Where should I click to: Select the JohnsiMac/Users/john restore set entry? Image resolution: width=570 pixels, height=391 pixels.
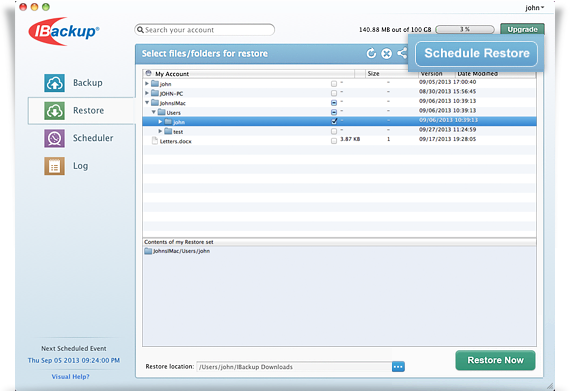point(177,251)
